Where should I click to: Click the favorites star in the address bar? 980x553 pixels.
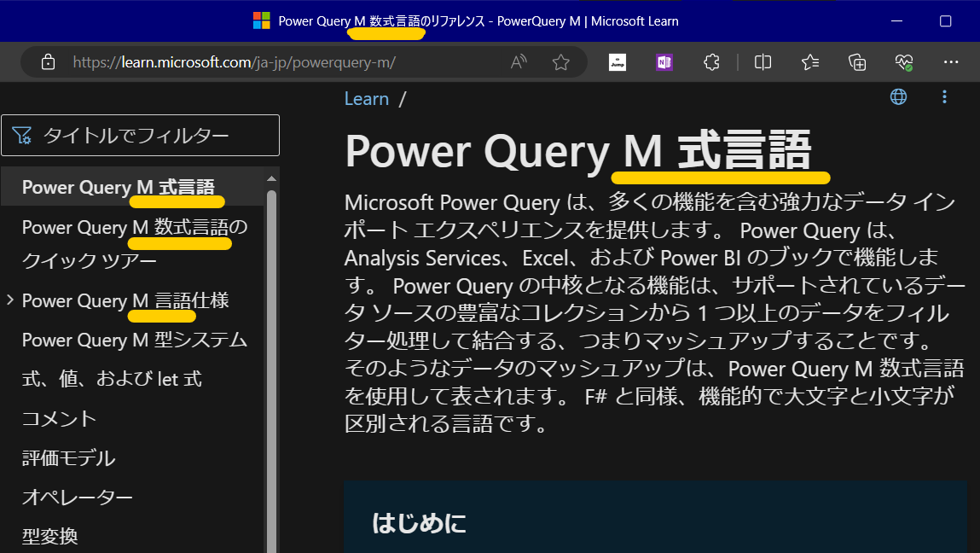pos(560,61)
